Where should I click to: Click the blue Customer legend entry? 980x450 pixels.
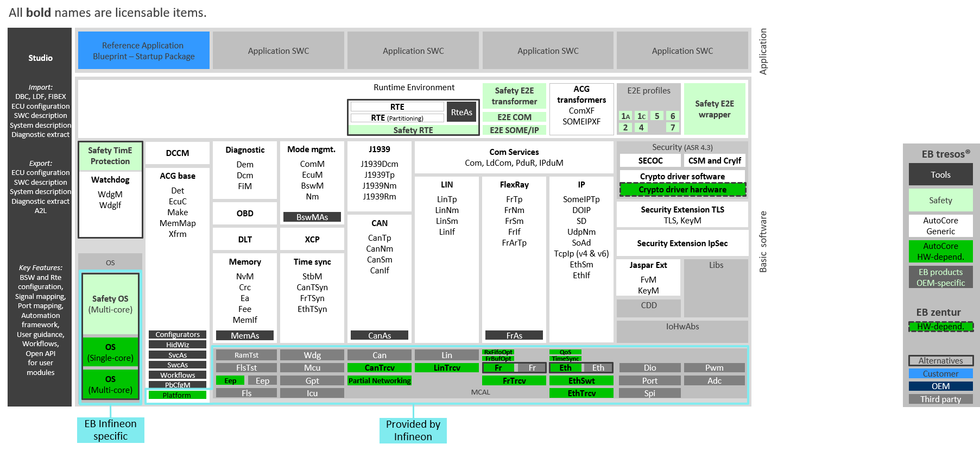click(941, 373)
